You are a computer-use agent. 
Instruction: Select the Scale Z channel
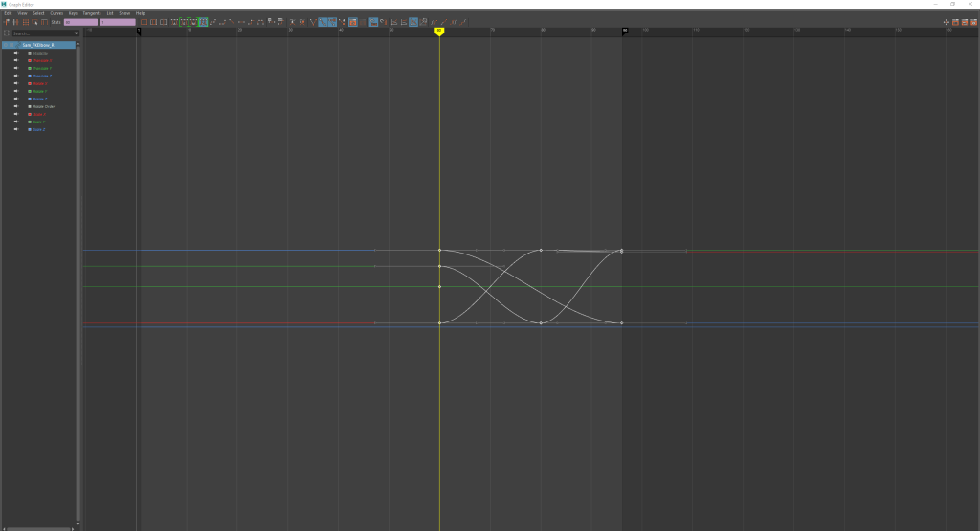[39, 129]
